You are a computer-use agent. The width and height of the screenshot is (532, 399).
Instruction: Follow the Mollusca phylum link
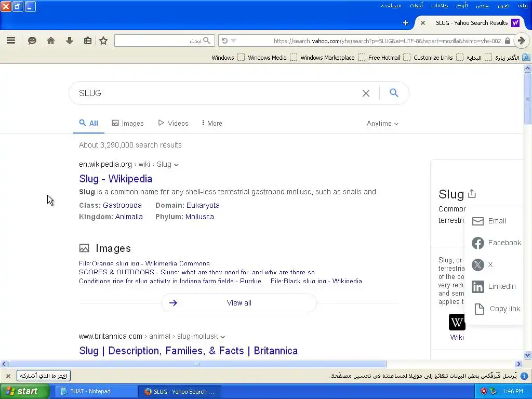point(199,217)
